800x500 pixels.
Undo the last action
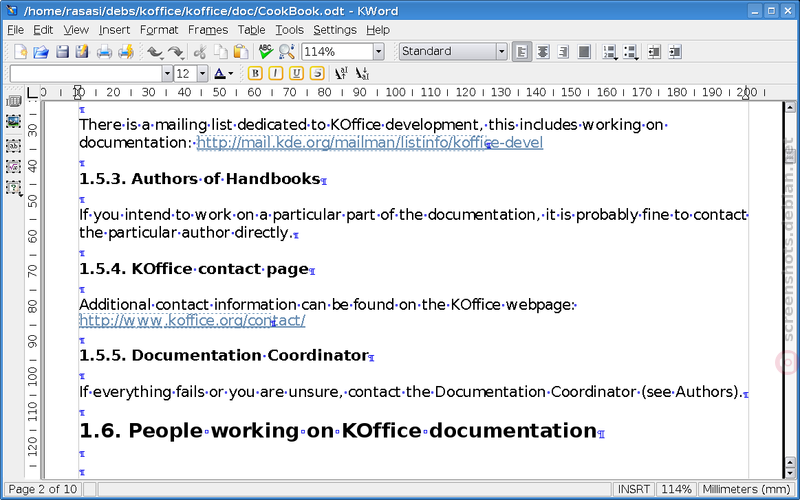[155, 52]
